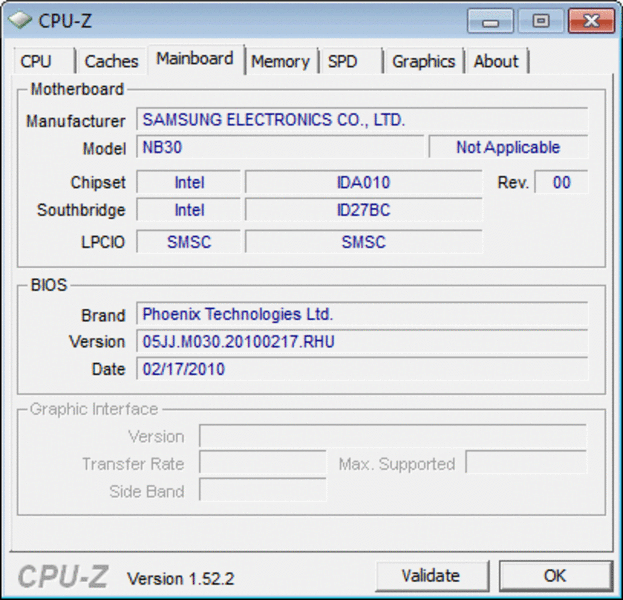The height and width of the screenshot is (600, 623).
Task: Click the Not Applicable model field
Action: tap(508, 147)
